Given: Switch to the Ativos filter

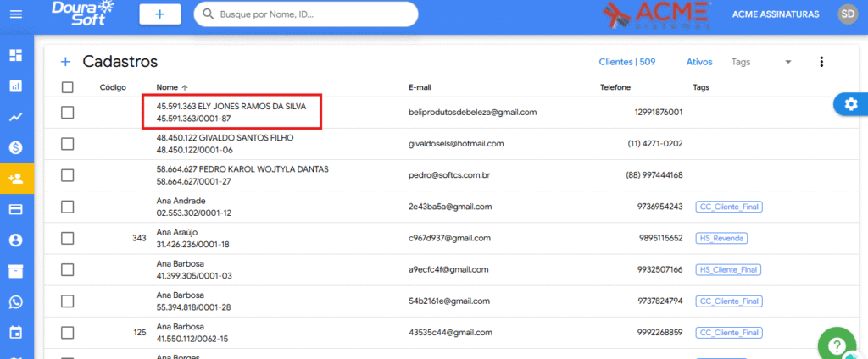Looking at the screenshot, I should 698,62.
